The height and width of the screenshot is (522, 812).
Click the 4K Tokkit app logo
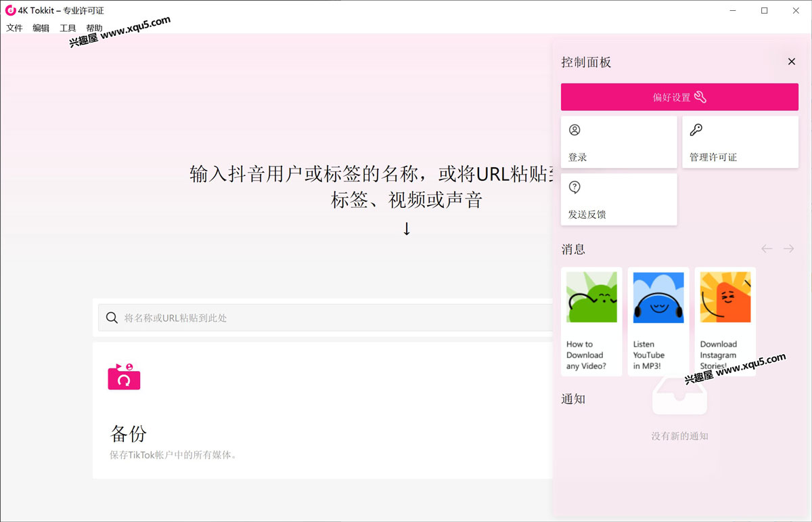point(10,10)
